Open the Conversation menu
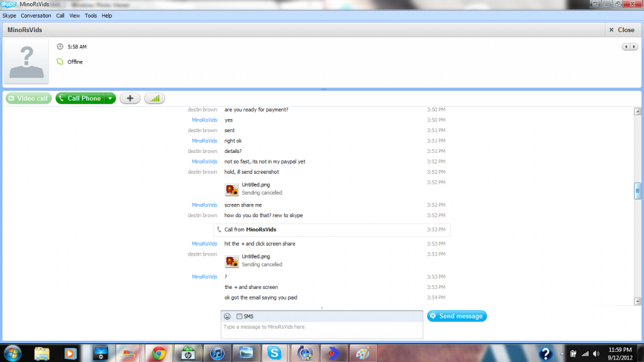The height and width of the screenshot is (362, 644). click(x=36, y=16)
